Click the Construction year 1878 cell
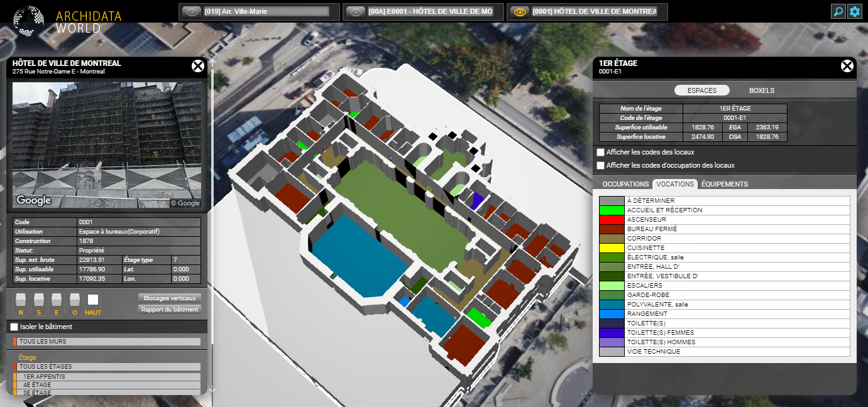 [x=139, y=241]
